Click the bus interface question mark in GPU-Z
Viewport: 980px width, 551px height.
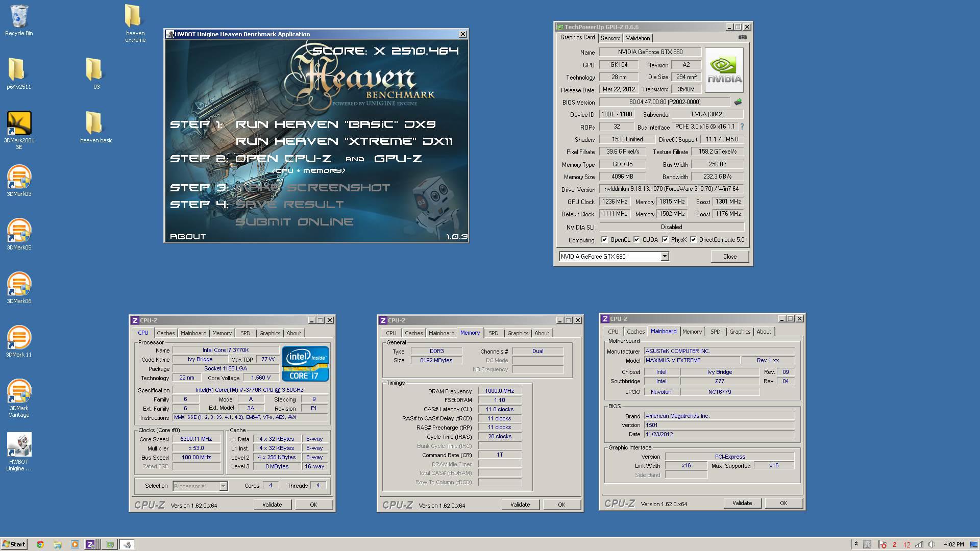742,127
